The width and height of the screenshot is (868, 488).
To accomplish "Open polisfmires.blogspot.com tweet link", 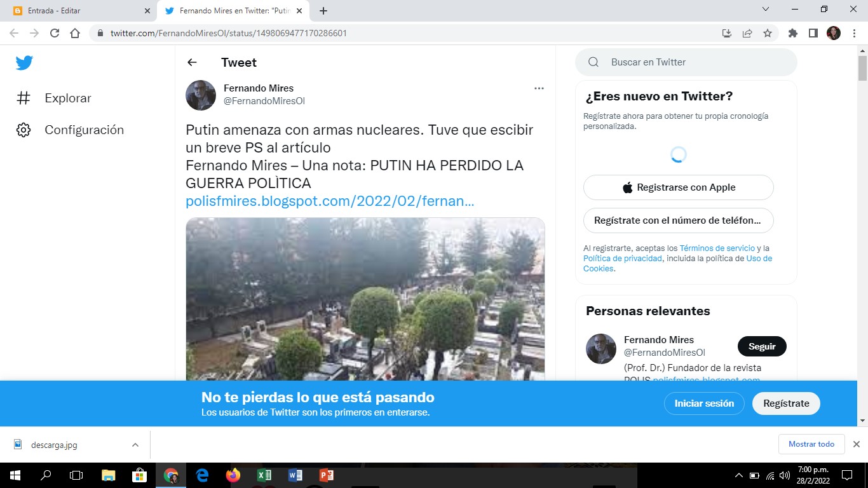I will [330, 201].
